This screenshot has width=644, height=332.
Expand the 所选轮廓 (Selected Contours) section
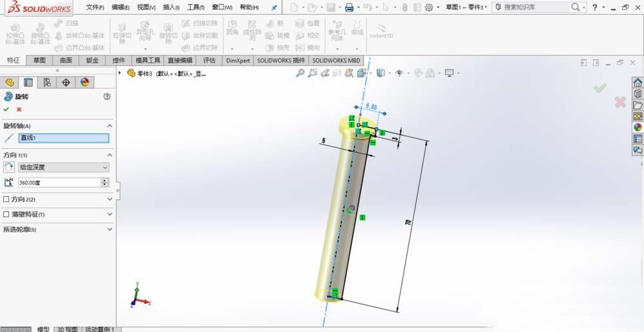109,230
